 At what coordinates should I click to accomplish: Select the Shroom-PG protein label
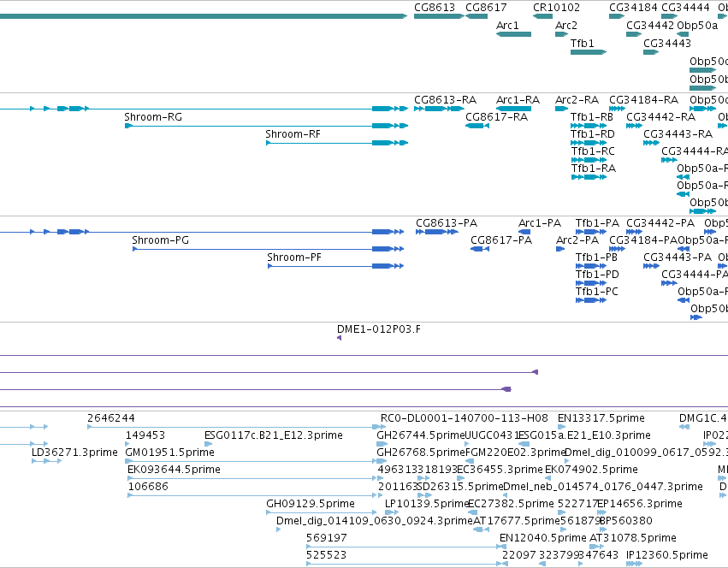[x=160, y=240]
